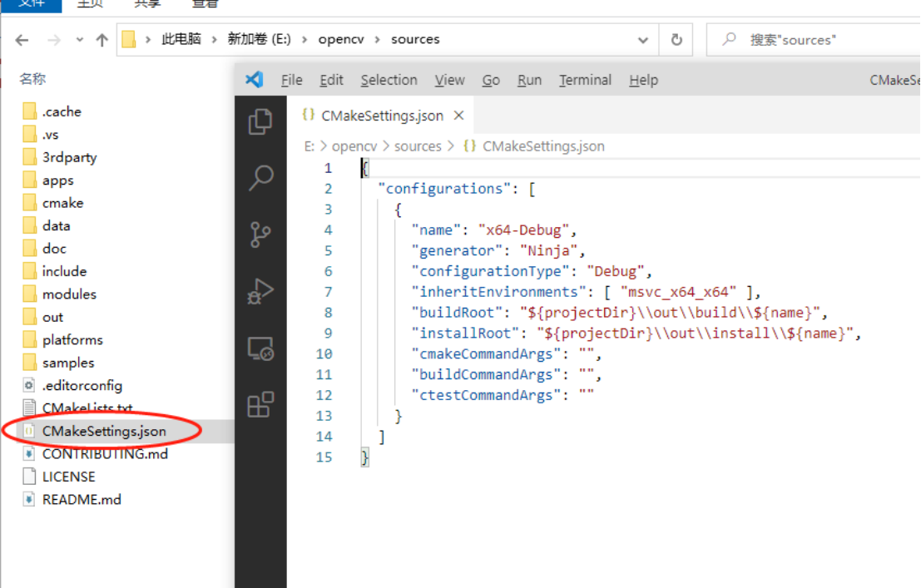Select the apps folder
The height and width of the screenshot is (588, 921).
point(57,180)
